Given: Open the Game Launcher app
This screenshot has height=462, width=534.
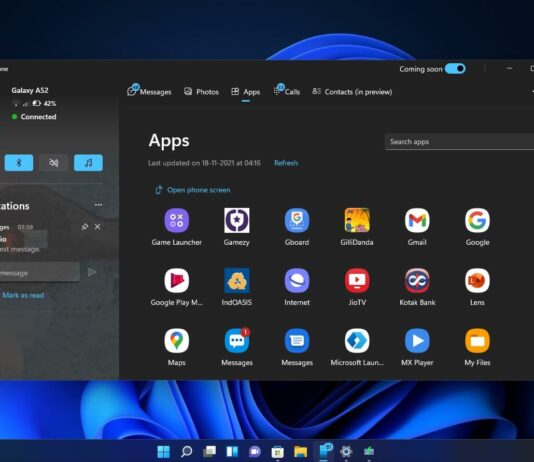Looking at the screenshot, I should coord(176,220).
